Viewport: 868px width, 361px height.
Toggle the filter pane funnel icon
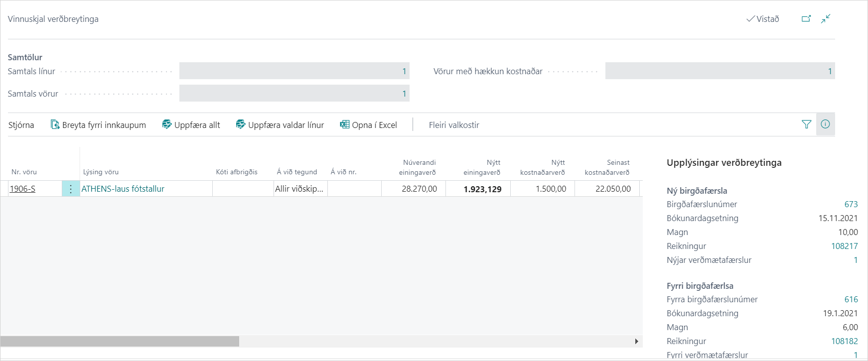tap(806, 124)
